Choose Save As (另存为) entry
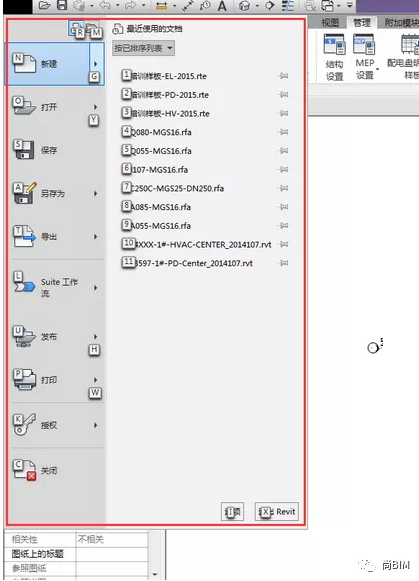Screen dimensions: 419x581 [x=47, y=193]
